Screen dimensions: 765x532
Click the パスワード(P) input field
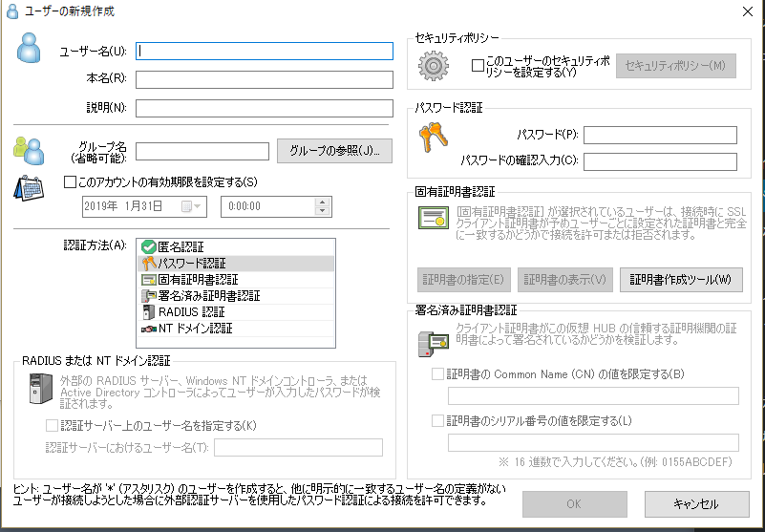[660, 136]
